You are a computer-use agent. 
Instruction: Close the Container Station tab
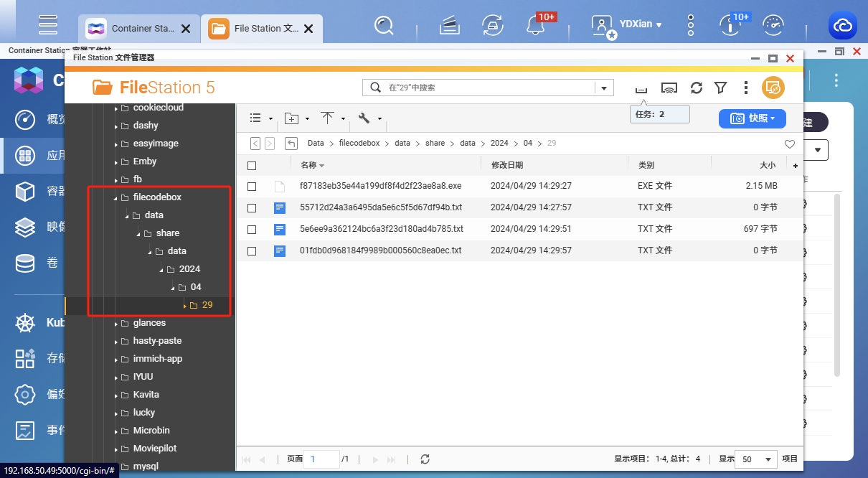186,29
